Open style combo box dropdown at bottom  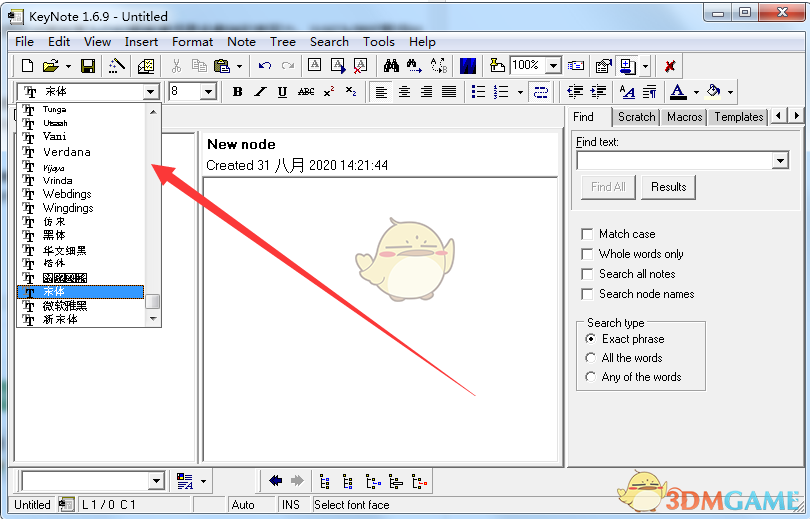pos(157,481)
